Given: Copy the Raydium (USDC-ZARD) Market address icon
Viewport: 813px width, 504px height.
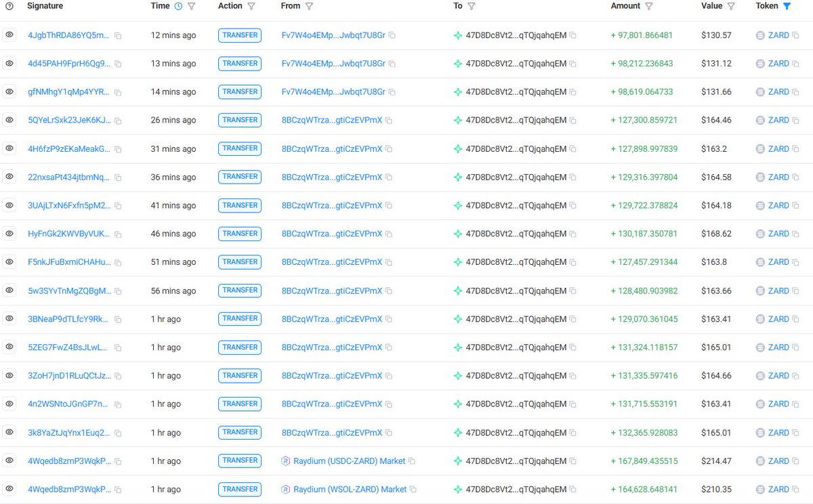Looking at the screenshot, I should (412, 461).
